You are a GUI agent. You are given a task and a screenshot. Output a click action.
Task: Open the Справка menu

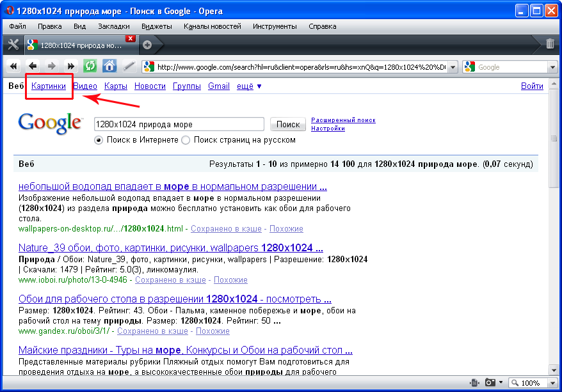click(322, 26)
